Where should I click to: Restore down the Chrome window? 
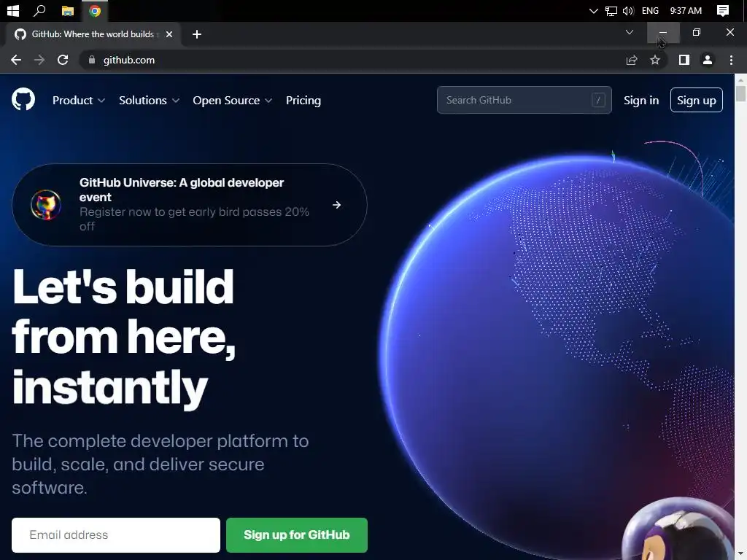tap(697, 32)
